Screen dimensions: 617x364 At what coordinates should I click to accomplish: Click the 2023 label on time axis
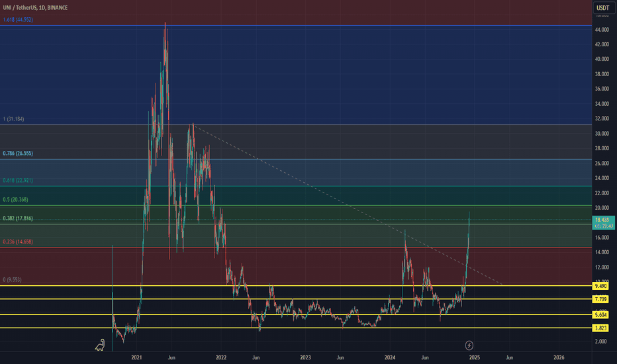click(305, 357)
